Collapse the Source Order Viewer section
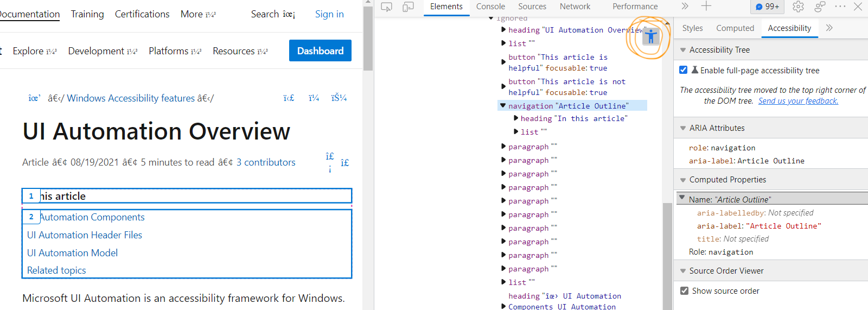This screenshot has height=310, width=868. tap(683, 271)
